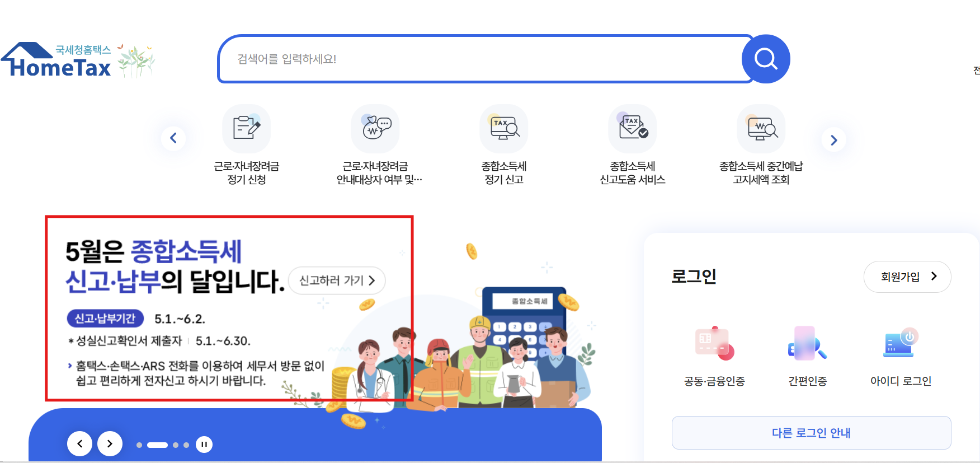Open 회원가입 sign-up button

pos(907,277)
